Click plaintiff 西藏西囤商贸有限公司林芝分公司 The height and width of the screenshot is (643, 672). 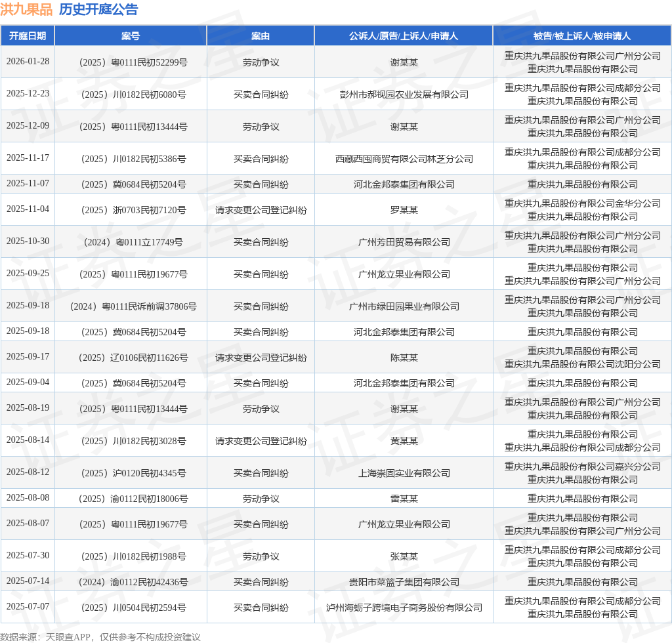coord(404,159)
